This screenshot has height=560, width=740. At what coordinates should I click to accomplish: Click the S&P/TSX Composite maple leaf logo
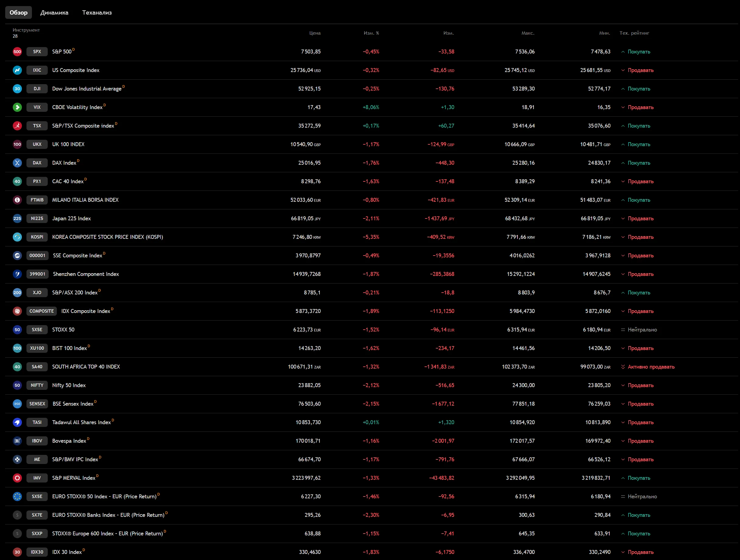pos(17,126)
